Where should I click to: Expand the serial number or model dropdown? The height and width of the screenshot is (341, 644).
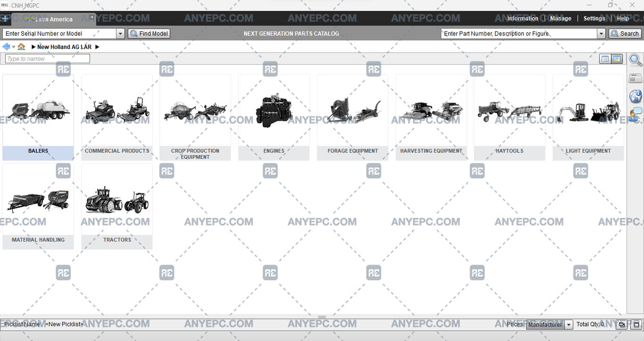[120, 33]
